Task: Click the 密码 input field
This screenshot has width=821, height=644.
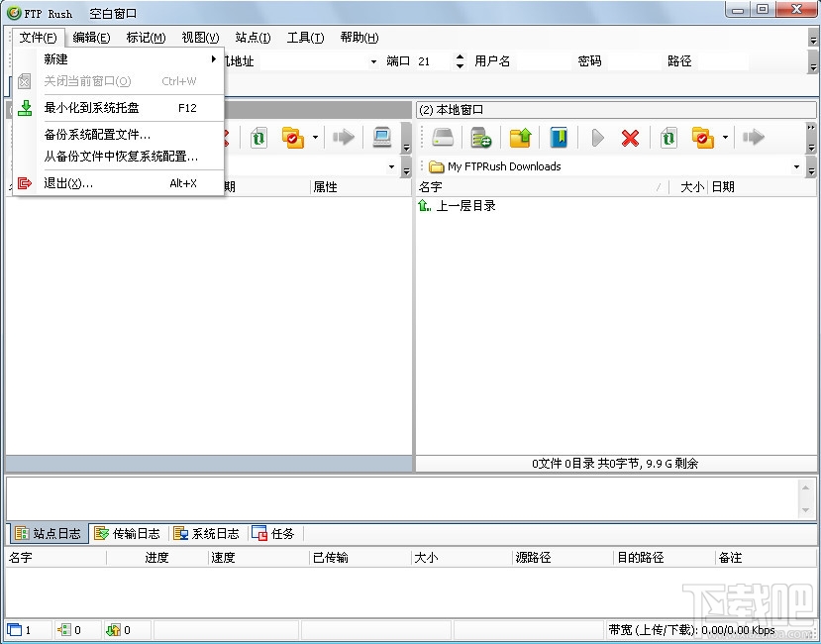Action: pos(633,61)
